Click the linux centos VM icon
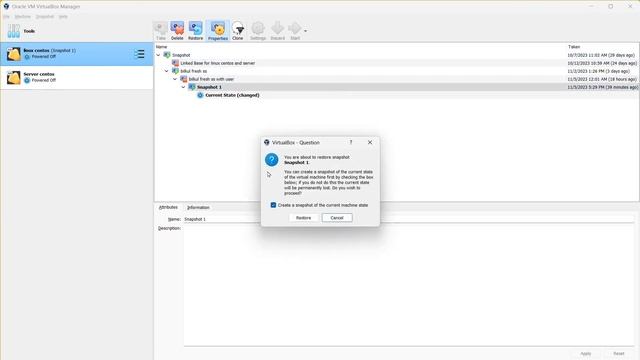This screenshot has width=640, height=360. pyautogui.click(x=13, y=54)
